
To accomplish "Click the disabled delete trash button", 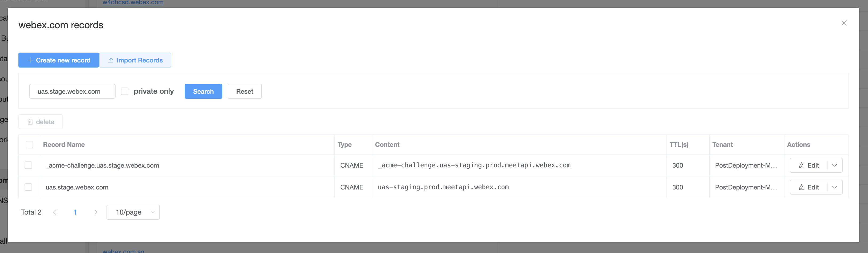I will click(x=41, y=122).
